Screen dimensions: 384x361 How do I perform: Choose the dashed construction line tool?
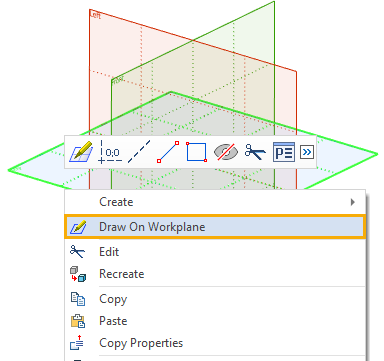point(139,152)
